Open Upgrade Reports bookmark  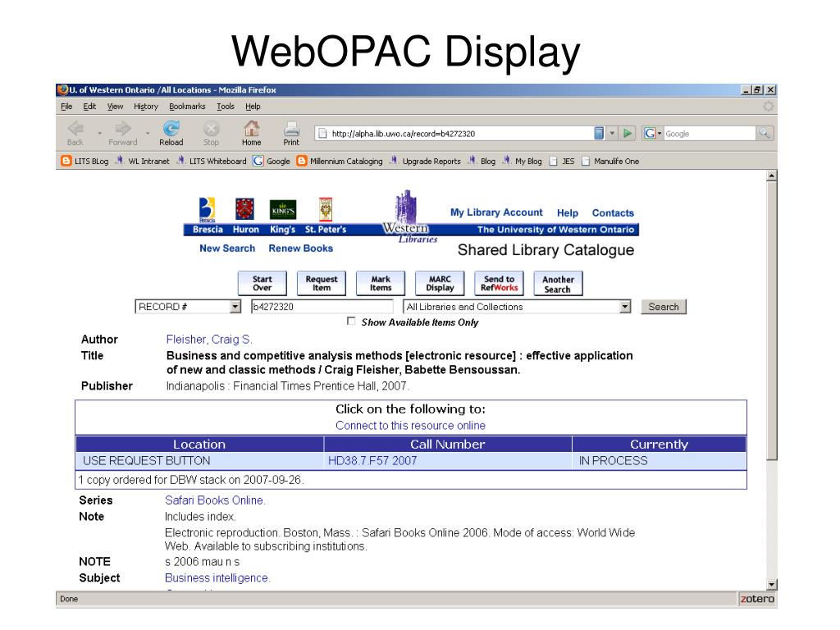(425, 161)
